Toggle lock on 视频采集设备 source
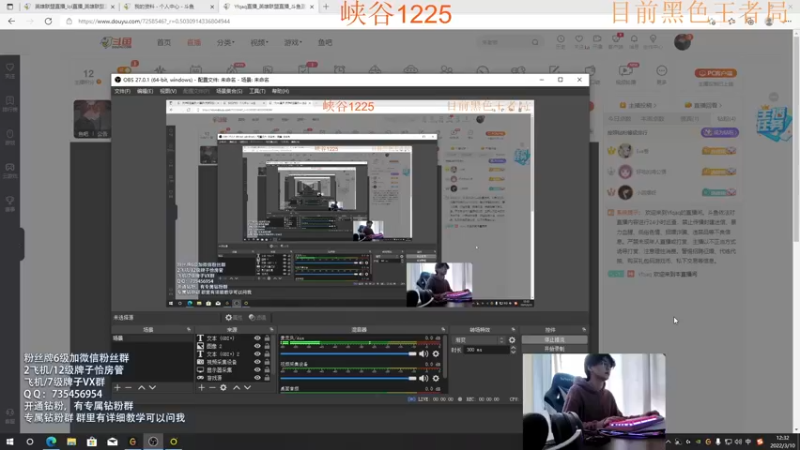Viewport: 800px width, 450px height. 267,362
